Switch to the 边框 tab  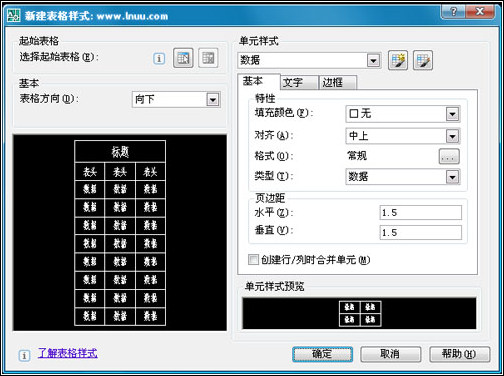(337, 82)
